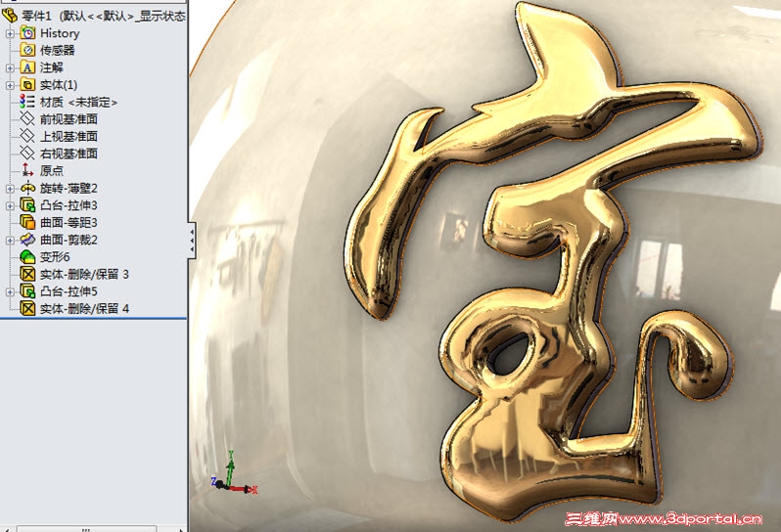Select the 上视基准面 text label

69,136
